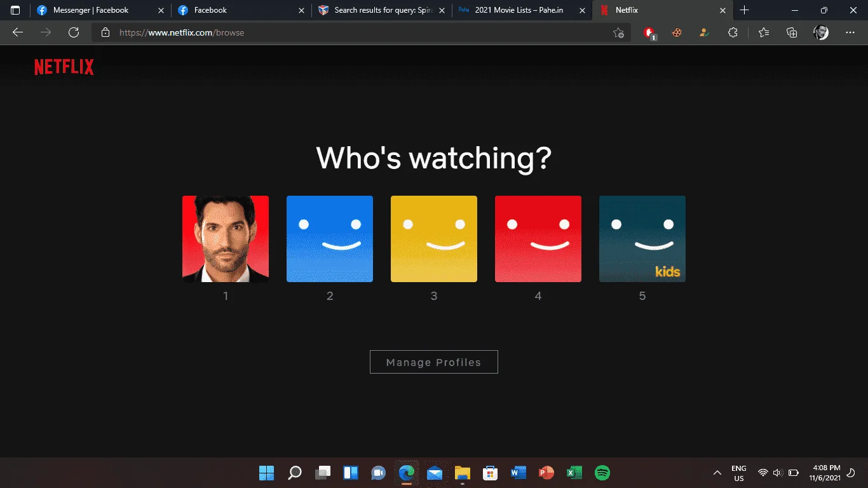Go back to previous page

(x=18, y=32)
